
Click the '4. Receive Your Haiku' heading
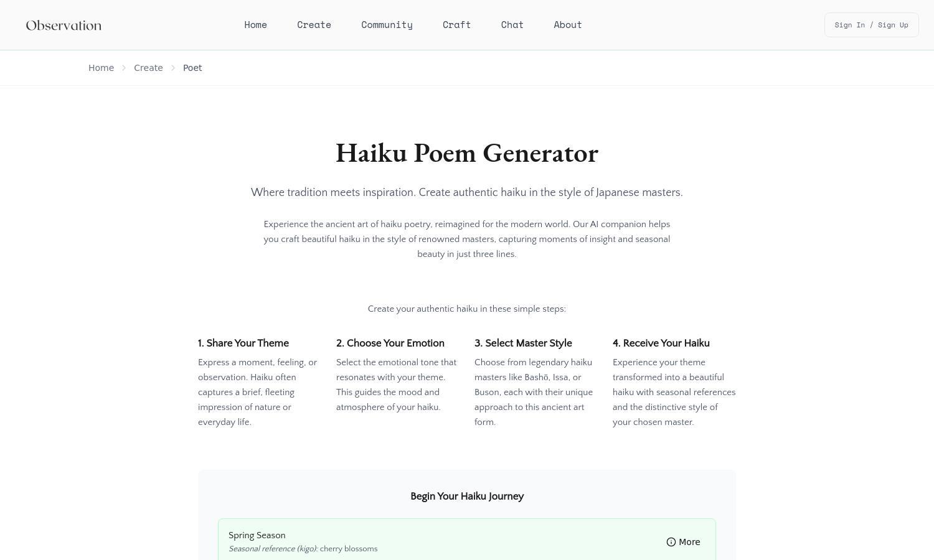tap(661, 343)
